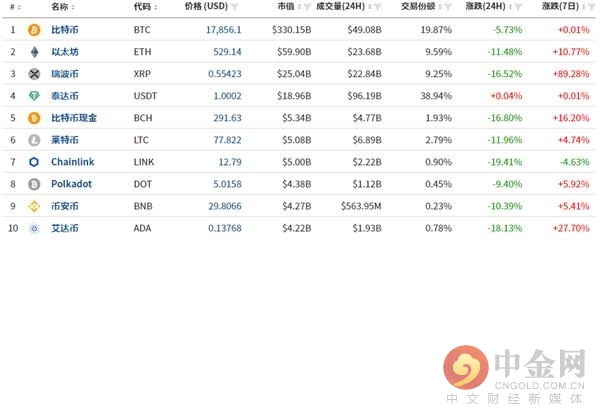Sort by 成交量(24H) column header

(344, 7)
